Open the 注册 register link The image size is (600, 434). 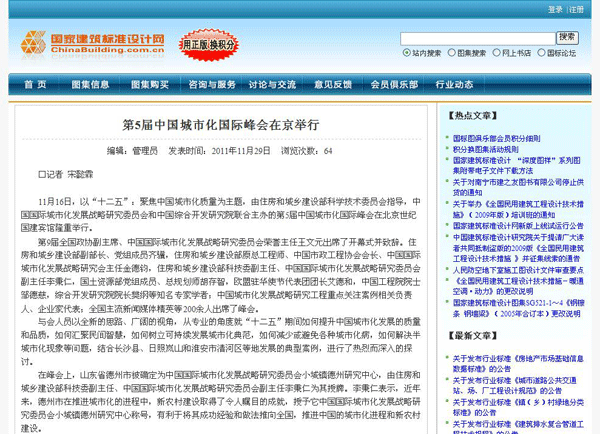576,9
